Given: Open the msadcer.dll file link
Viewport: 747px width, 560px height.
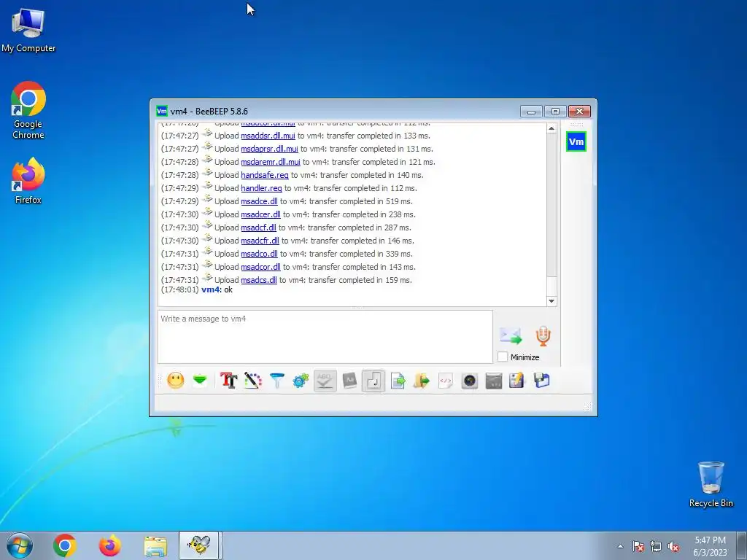Looking at the screenshot, I should click(260, 214).
